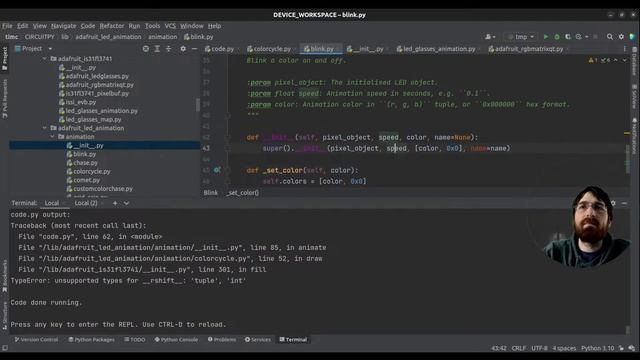Hide the Terminal panel with minus icon

(624, 203)
